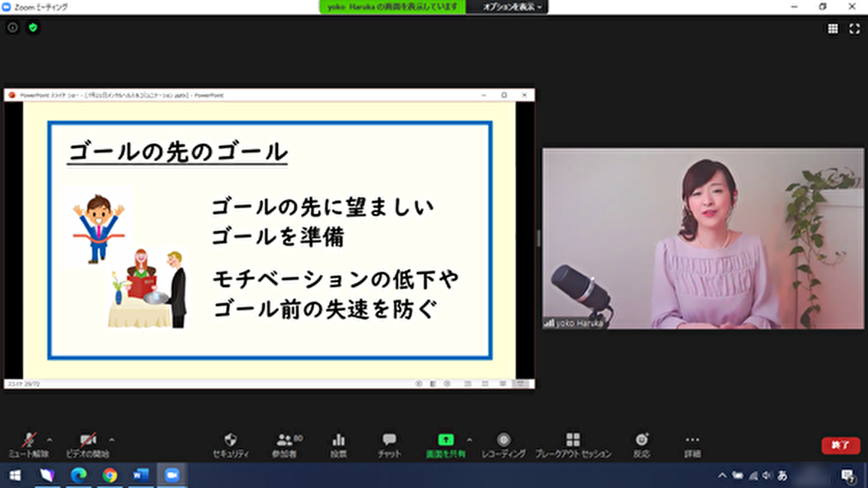
Task: Open the More (詳細) menu
Action: point(692,440)
